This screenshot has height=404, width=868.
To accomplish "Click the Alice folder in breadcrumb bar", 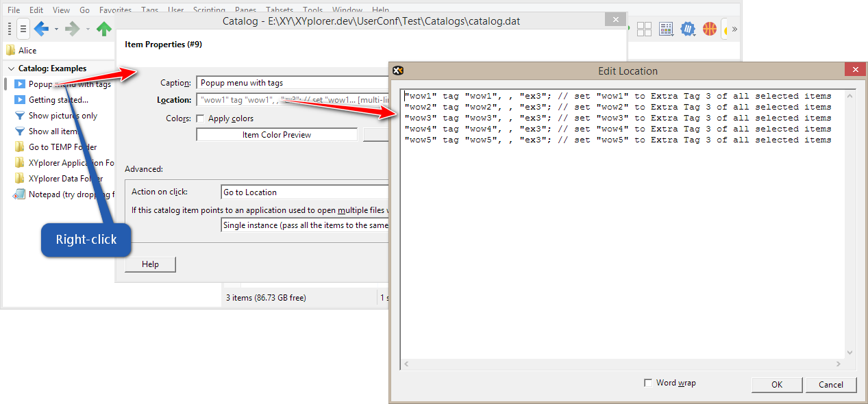I will tap(23, 50).
